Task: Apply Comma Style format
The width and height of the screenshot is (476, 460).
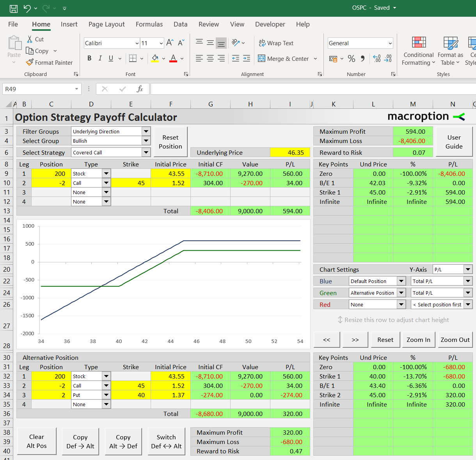Action: pos(363,58)
